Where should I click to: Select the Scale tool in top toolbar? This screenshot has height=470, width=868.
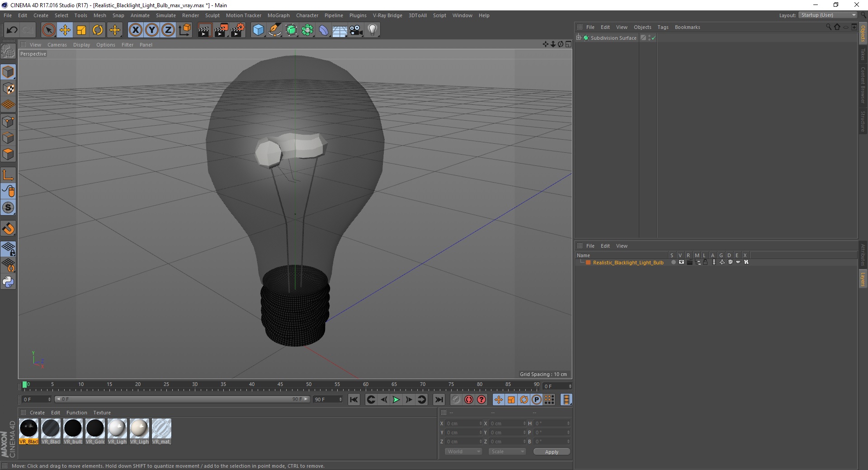pyautogui.click(x=81, y=30)
